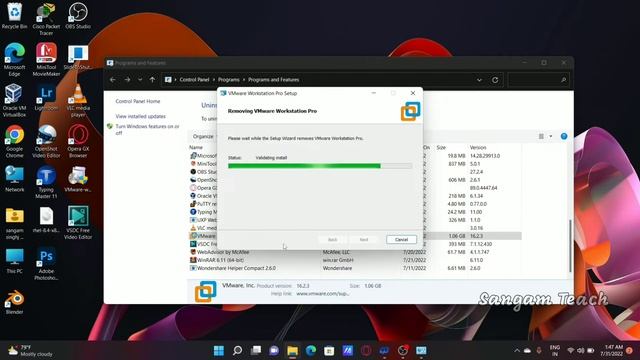Click Programs in the address breadcrumb
640x360 pixels.
[229, 80]
